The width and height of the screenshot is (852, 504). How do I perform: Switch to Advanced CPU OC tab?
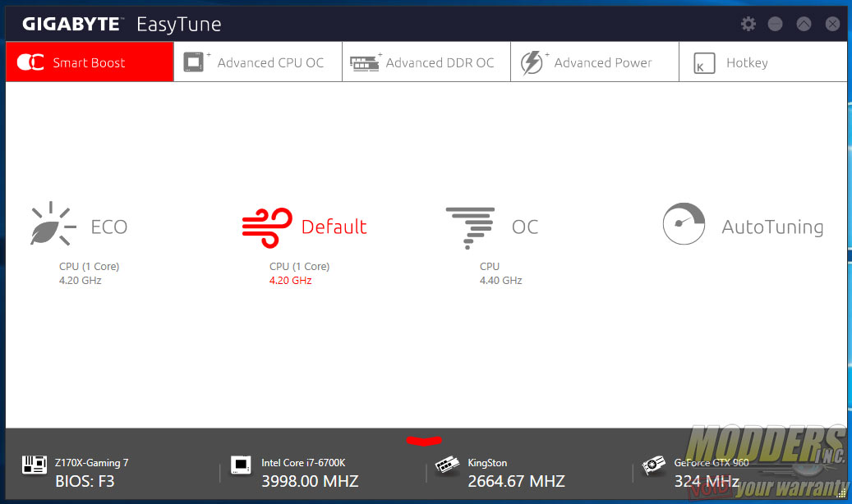tap(258, 62)
